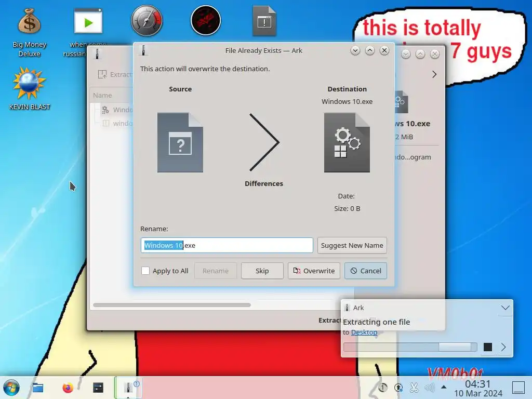The image size is (532, 399).
Task: Open the Windows-style start menu orb
Action: (x=11, y=388)
